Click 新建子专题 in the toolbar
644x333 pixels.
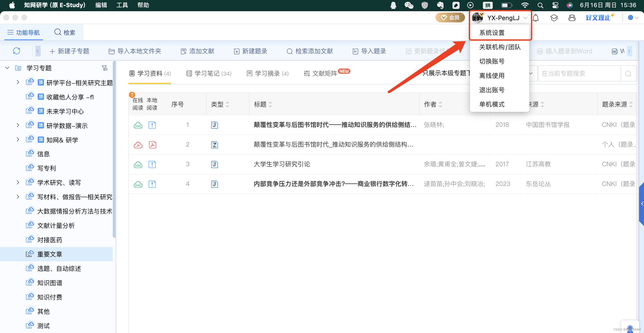70,51
